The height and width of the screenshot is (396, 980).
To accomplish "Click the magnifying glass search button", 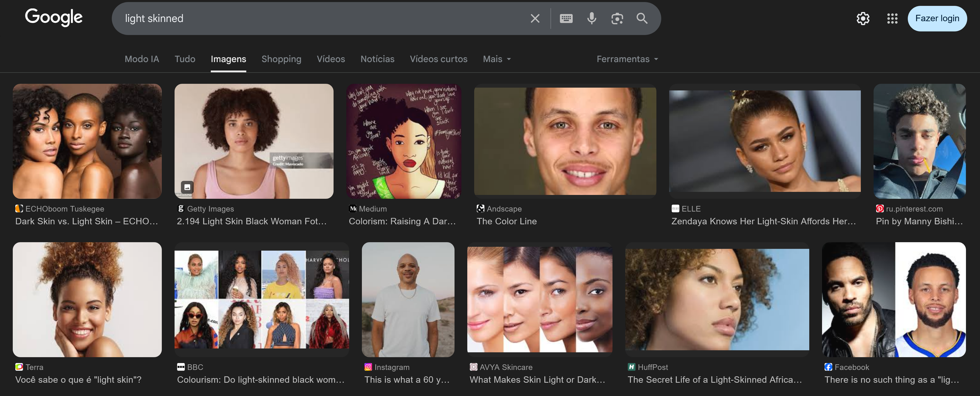I will (642, 18).
